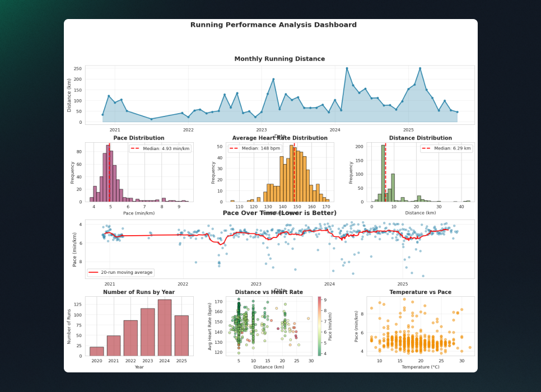Image resolution: width=541 pixels, height=392 pixels.
Task: Select the Median 148 bpm legend entry
Action: coord(250,148)
